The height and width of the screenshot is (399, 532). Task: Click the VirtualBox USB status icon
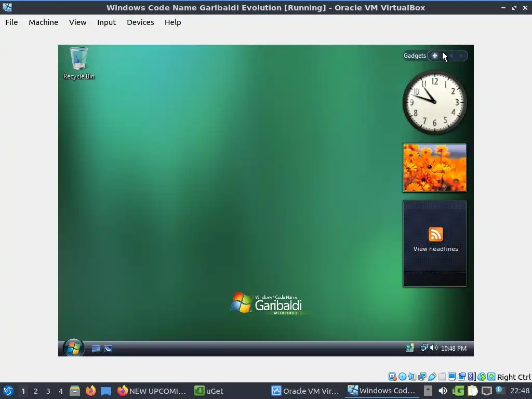(x=432, y=377)
